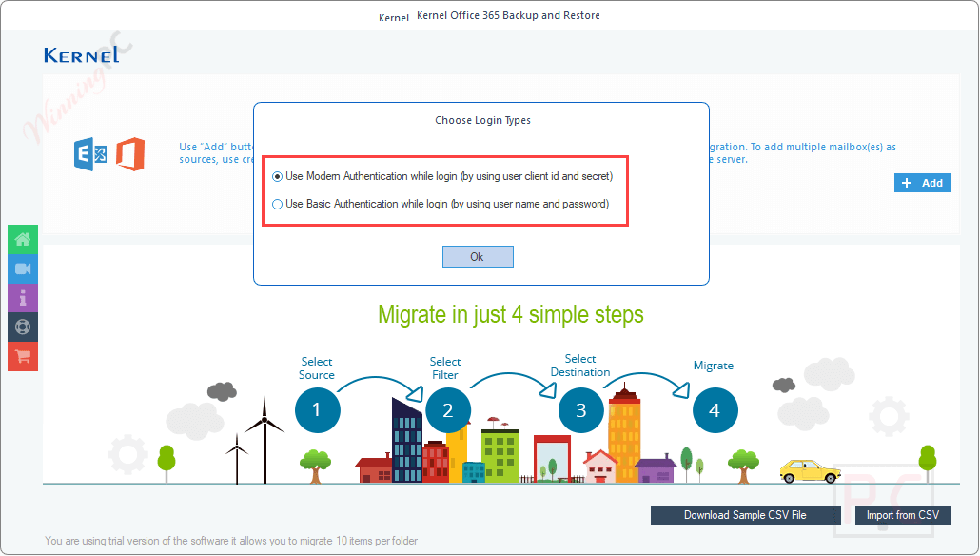
Task: Select Modern Authentication while login option
Action: coord(277,176)
